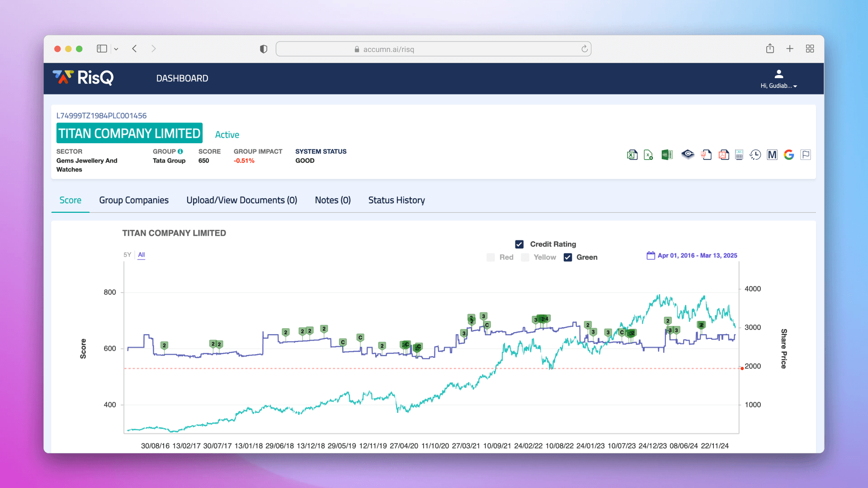Click the Share Price axis label
The width and height of the screenshot is (868, 488).
pos(784,349)
